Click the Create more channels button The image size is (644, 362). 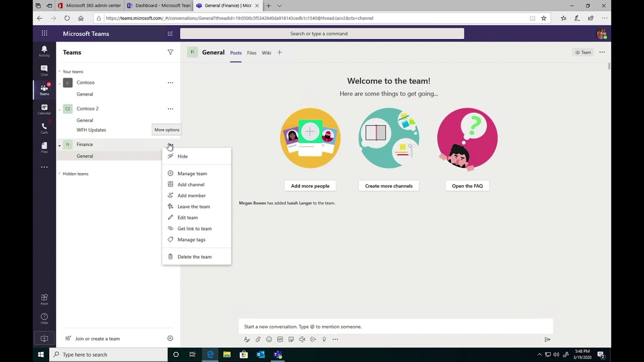click(x=389, y=186)
